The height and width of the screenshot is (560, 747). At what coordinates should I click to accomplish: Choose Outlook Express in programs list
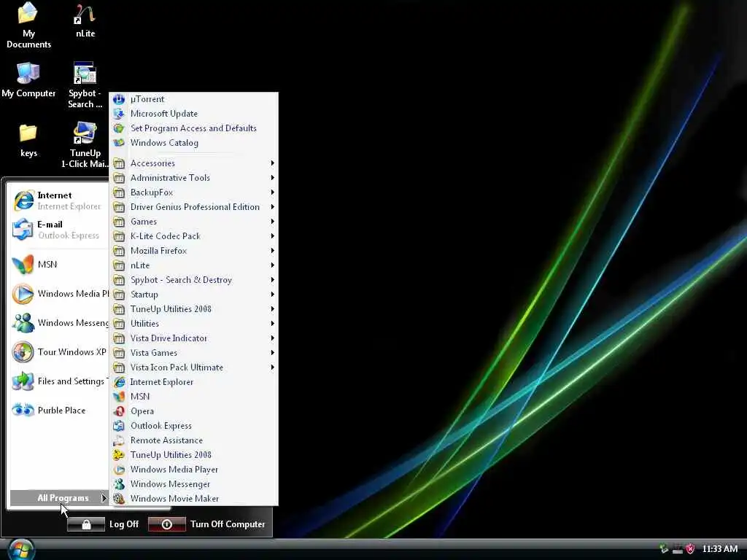click(194, 426)
